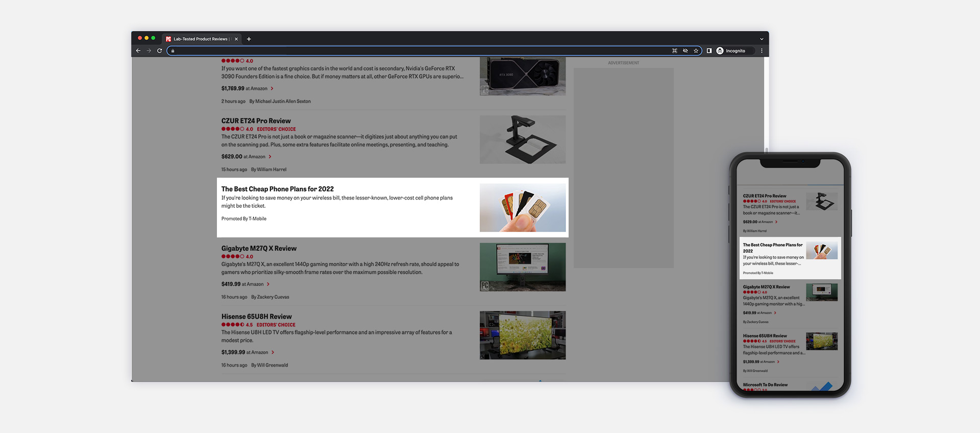Click the SIM cards thumbnail on phone
The width and height of the screenshot is (980, 433).
[822, 251]
